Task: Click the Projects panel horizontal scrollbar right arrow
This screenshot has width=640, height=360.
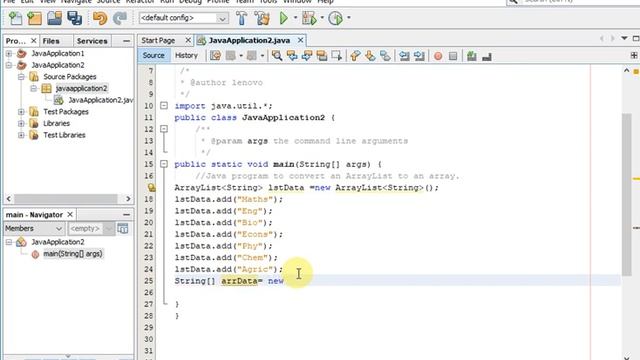Action: (x=128, y=199)
